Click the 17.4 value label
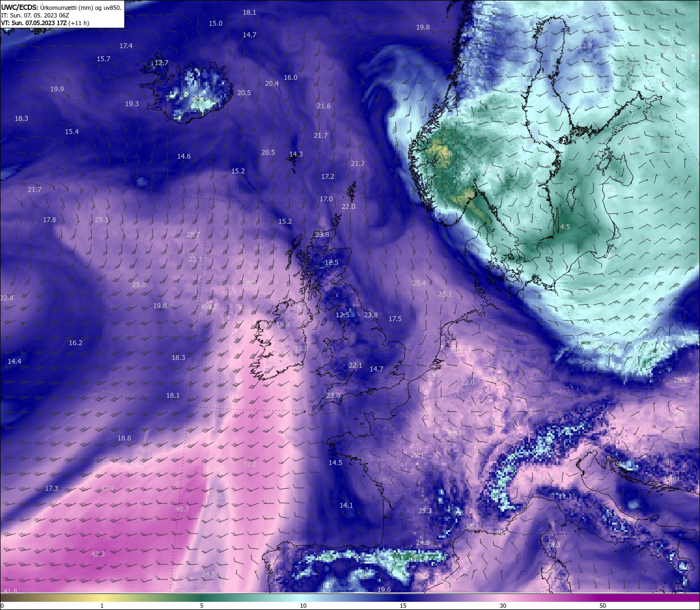 coord(126,46)
